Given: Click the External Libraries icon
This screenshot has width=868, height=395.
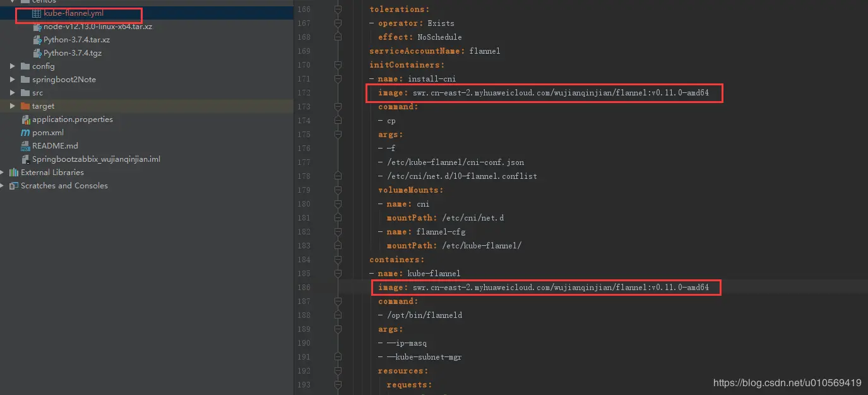Looking at the screenshot, I should coord(14,173).
